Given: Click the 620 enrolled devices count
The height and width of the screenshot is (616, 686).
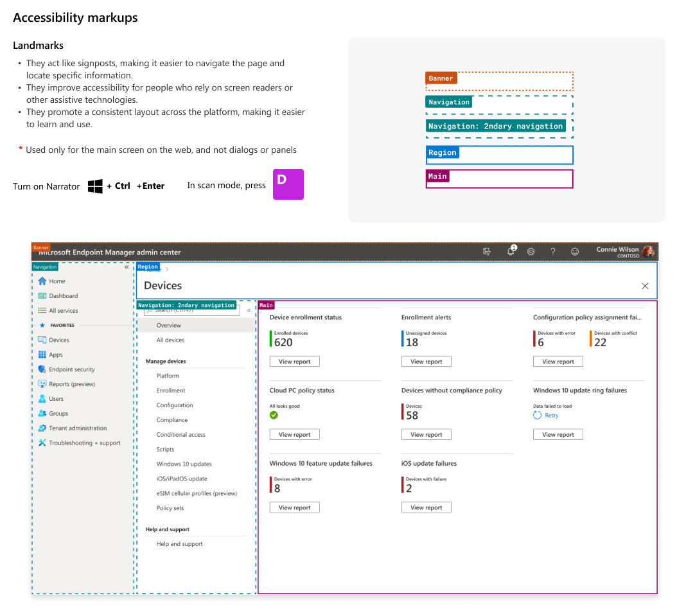Looking at the screenshot, I should point(283,342).
